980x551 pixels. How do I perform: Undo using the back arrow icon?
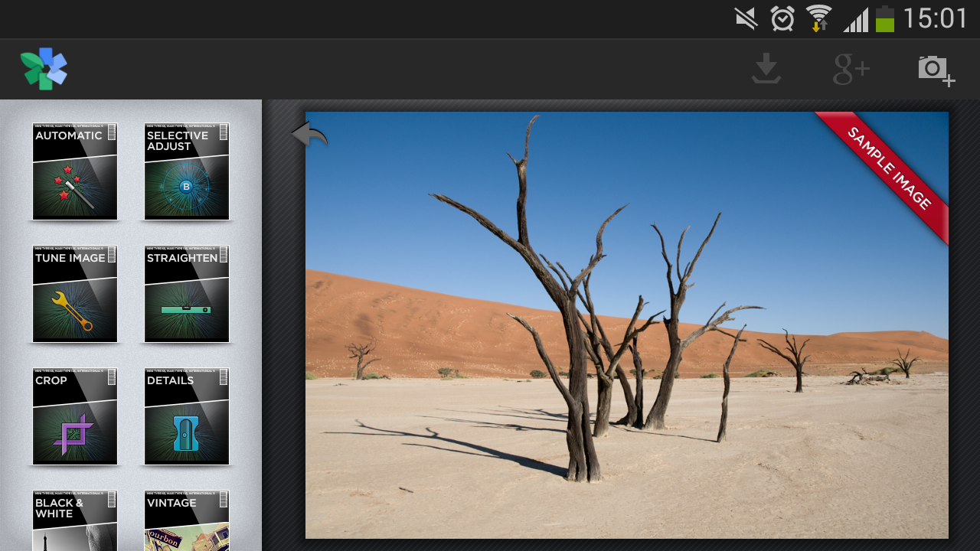point(309,135)
